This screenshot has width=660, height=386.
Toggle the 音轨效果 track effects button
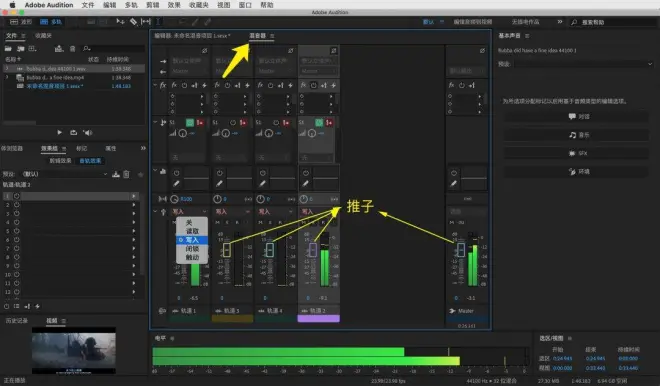tap(90, 161)
